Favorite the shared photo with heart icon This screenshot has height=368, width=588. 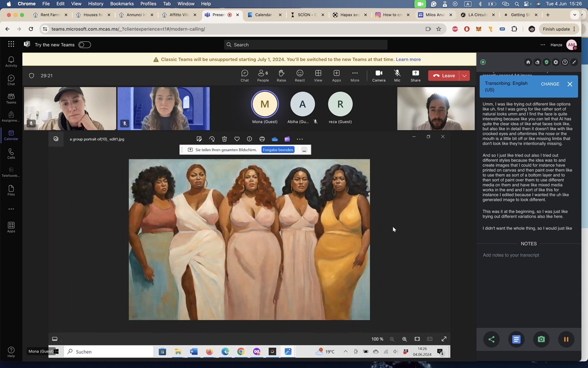(237, 139)
